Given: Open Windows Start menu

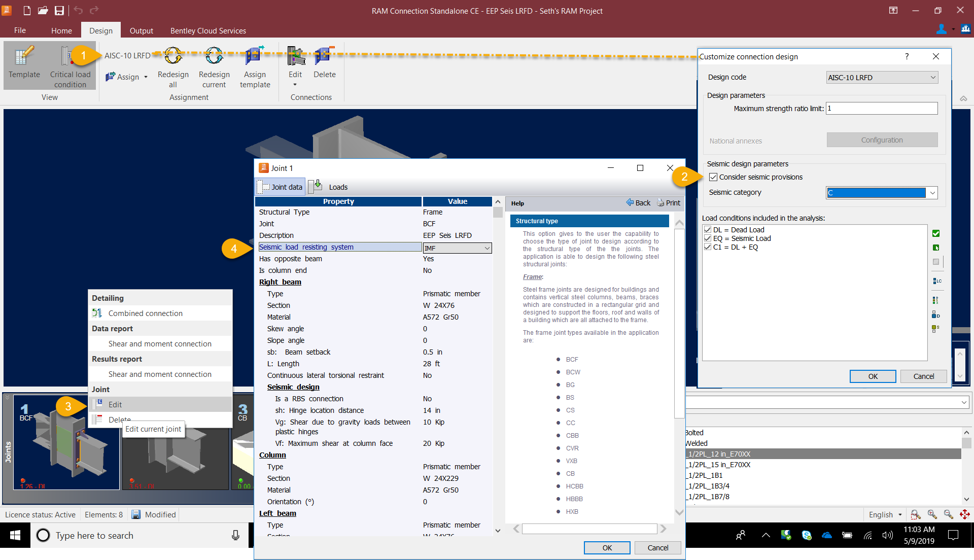Looking at the screenshot, I should coord(15,535).
